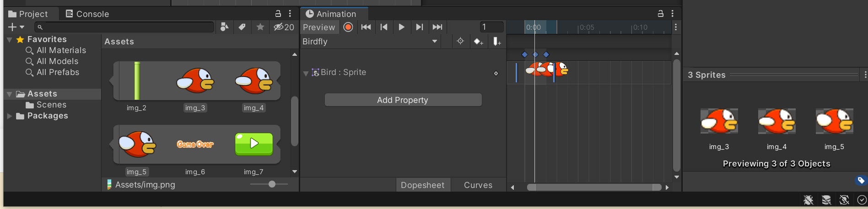Click the Add Keyframe icon
This screenshot has width=868, height=209.
[478, 42]
